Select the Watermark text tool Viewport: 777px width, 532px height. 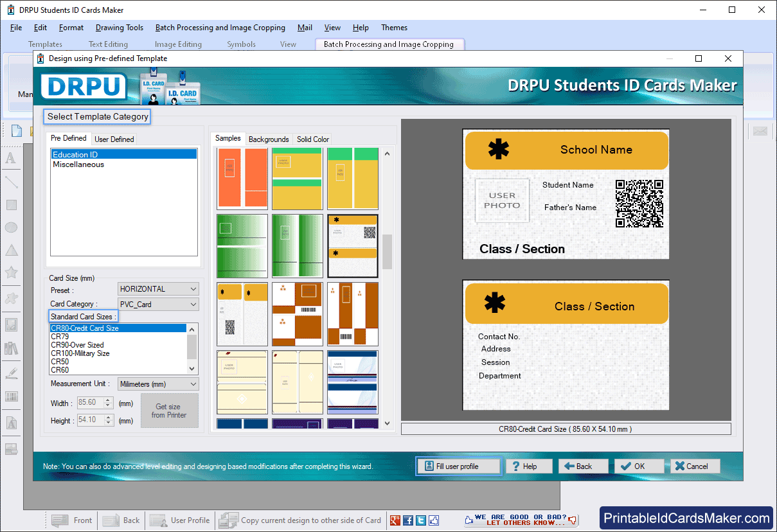pos(11,423)
